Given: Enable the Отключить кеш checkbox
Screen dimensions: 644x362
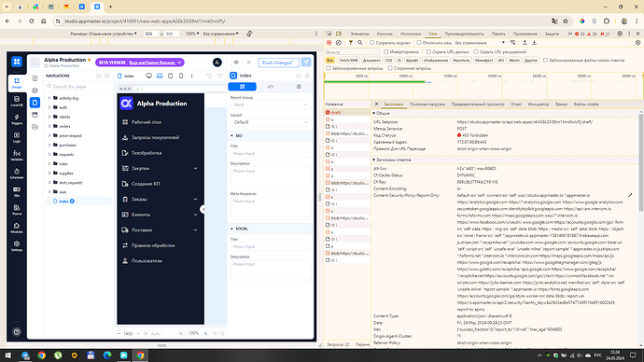Looking at the screenshot, I should 418,43.
